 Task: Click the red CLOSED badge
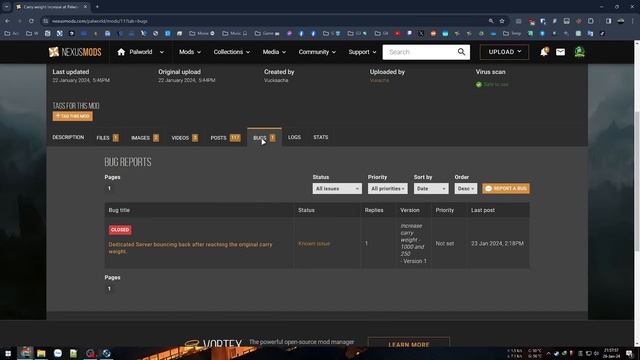[120, 230]
